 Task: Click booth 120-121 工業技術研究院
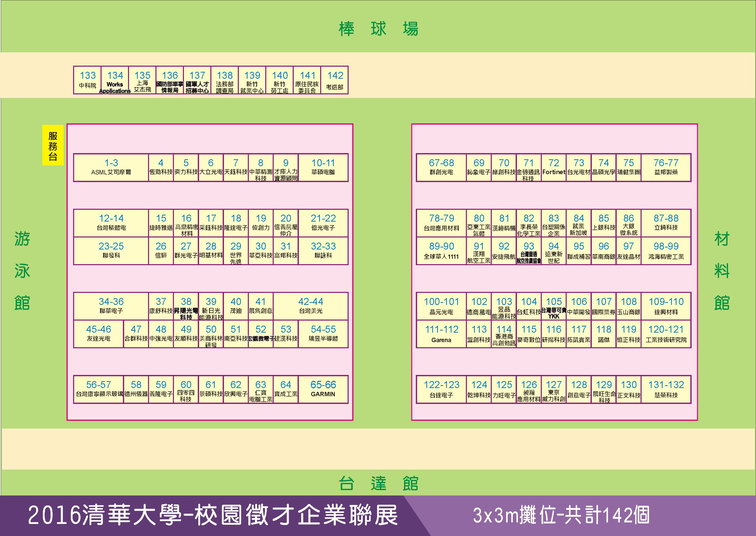coord(666,334)
